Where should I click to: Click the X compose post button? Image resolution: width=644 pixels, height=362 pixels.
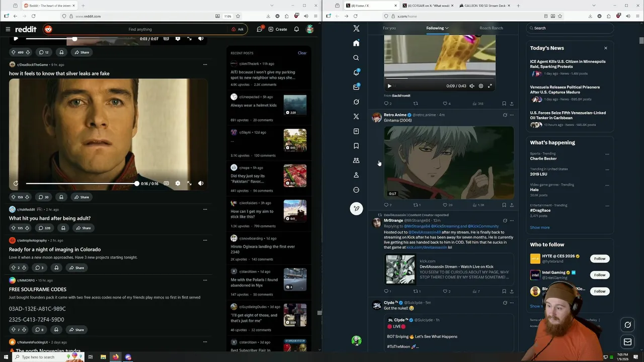[356, 209]
